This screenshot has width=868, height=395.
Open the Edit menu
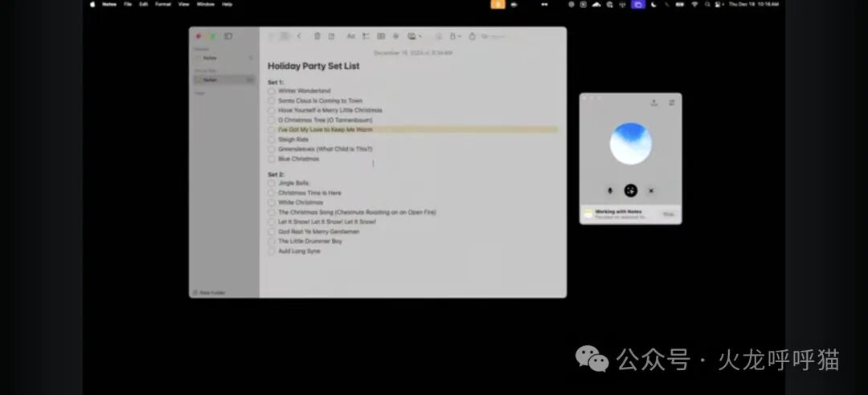click(x=144, y=5)
